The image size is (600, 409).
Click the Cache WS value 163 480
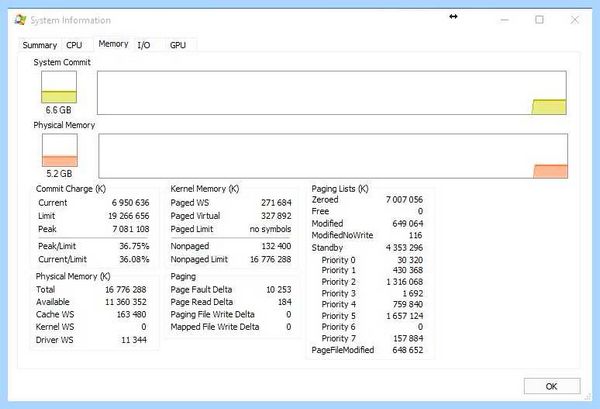[x=132, y=314]
